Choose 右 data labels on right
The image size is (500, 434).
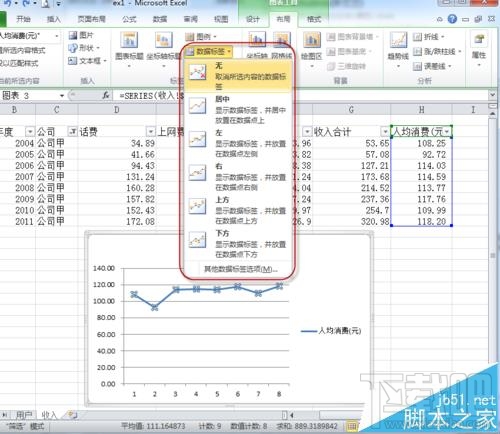tap(239, 176)
